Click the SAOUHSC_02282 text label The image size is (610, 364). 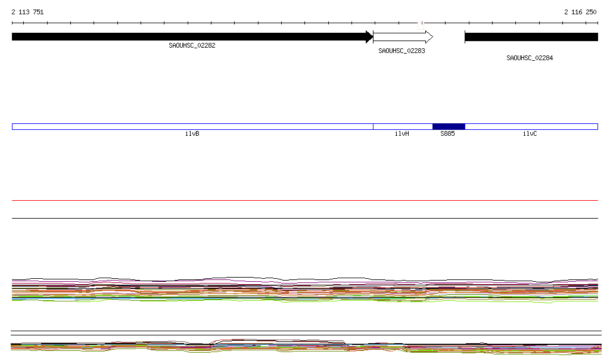[192, 45]
